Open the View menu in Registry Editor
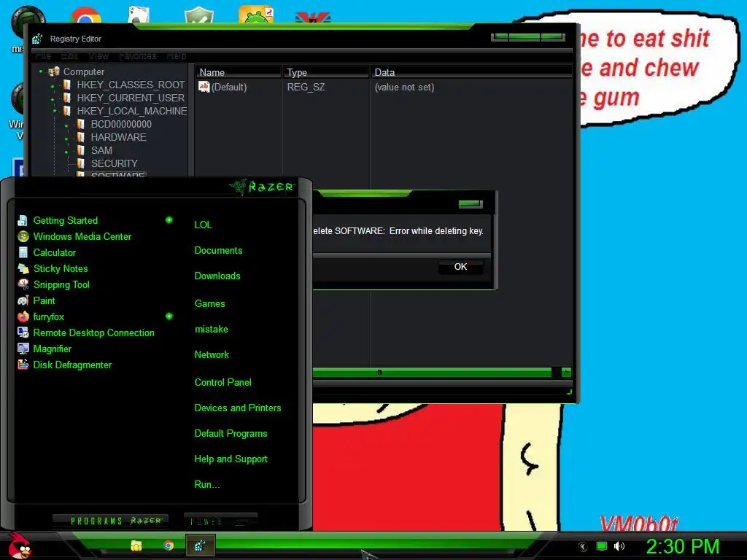The width and height of the screenshot is (747, 560). coord(98,55)
